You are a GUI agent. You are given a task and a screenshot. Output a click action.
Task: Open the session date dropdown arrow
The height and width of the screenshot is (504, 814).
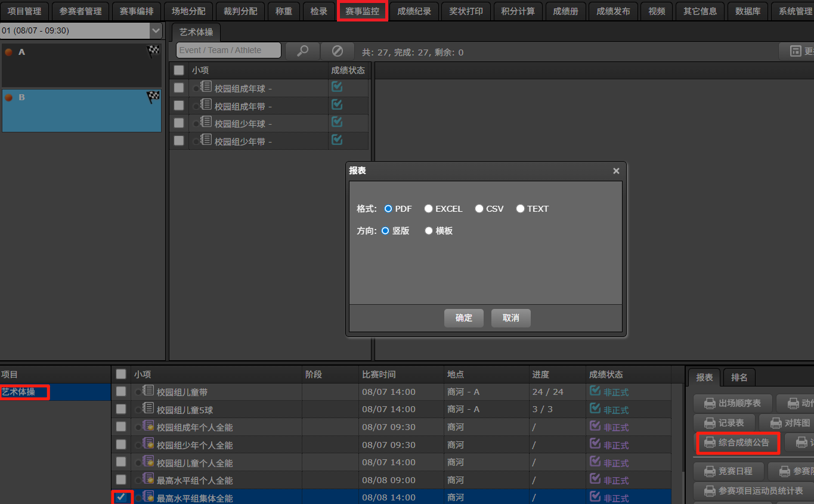coord(156,30)
